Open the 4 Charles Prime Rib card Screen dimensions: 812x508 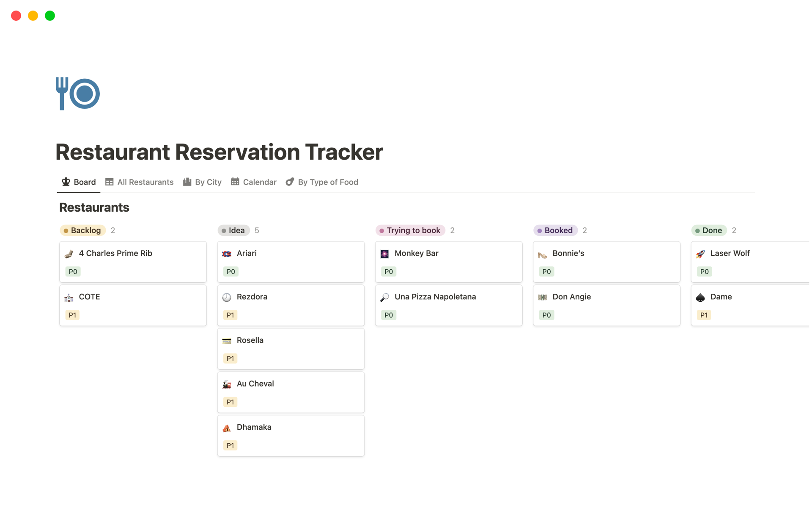click(x=115, y=253)
